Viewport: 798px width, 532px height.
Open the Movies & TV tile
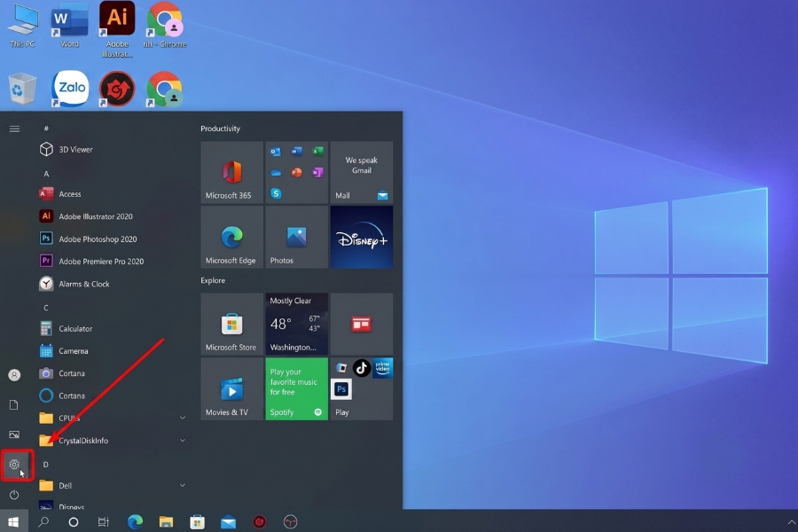pos(232,389)
